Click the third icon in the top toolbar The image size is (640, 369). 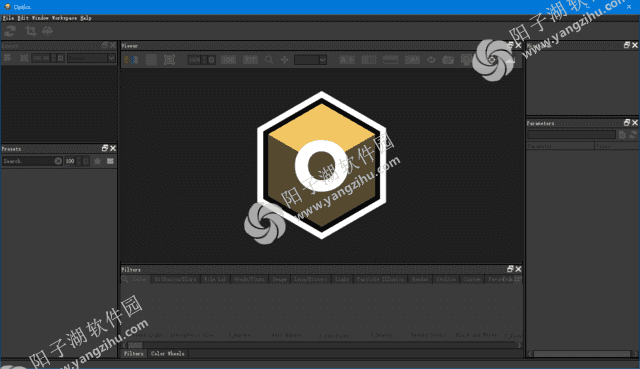pyautogui.click(x=48, y=31)
